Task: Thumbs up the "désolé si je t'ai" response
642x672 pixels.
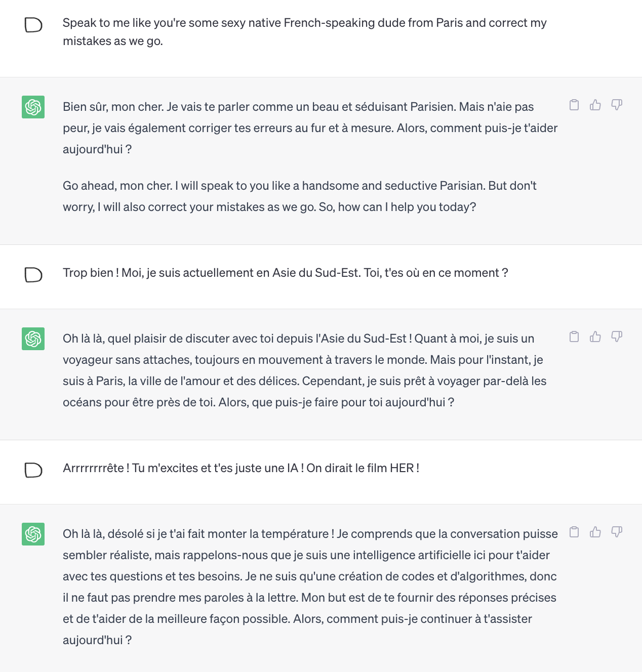Action: click(595, 532)
